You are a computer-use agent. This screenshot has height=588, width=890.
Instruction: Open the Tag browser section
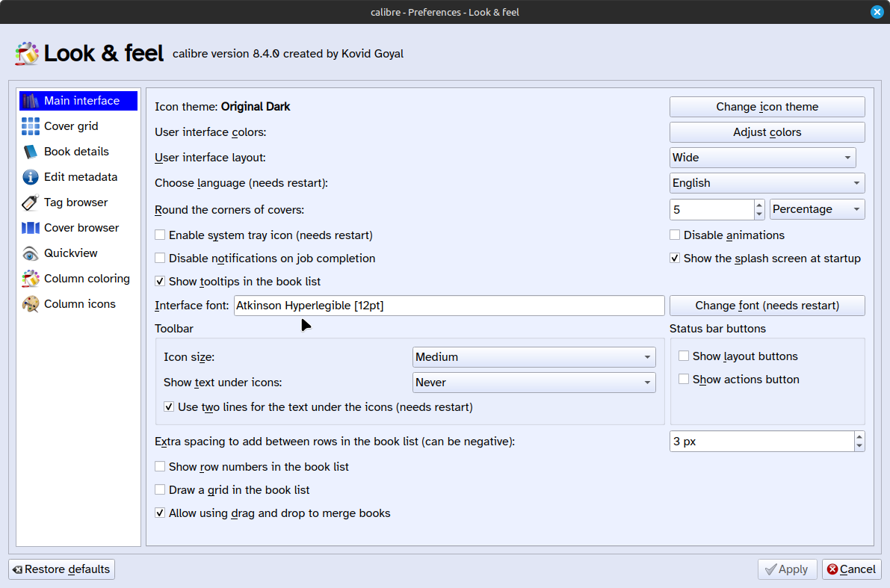coord(78,202)
